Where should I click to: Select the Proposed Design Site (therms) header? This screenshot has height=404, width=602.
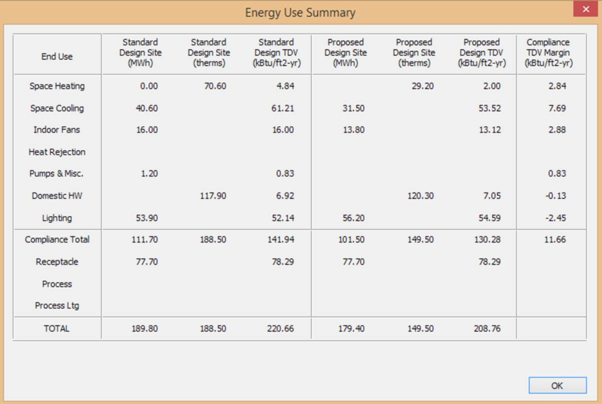(414, 53)
